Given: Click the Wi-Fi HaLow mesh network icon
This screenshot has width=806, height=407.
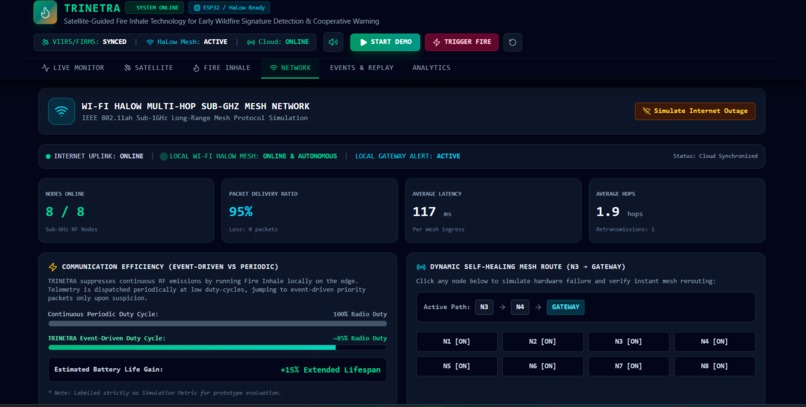Looking at the screenshot, I should (x=61, y=111).
